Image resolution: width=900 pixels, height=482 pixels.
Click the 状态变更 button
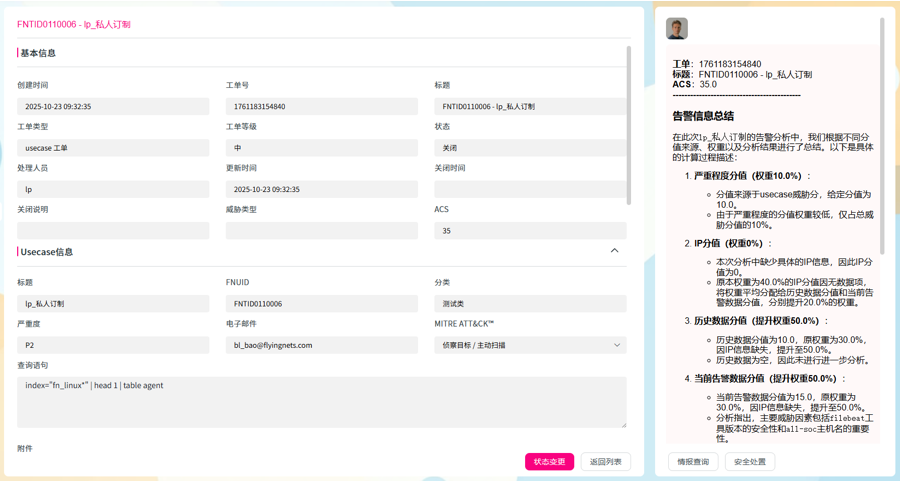(549, 462)
